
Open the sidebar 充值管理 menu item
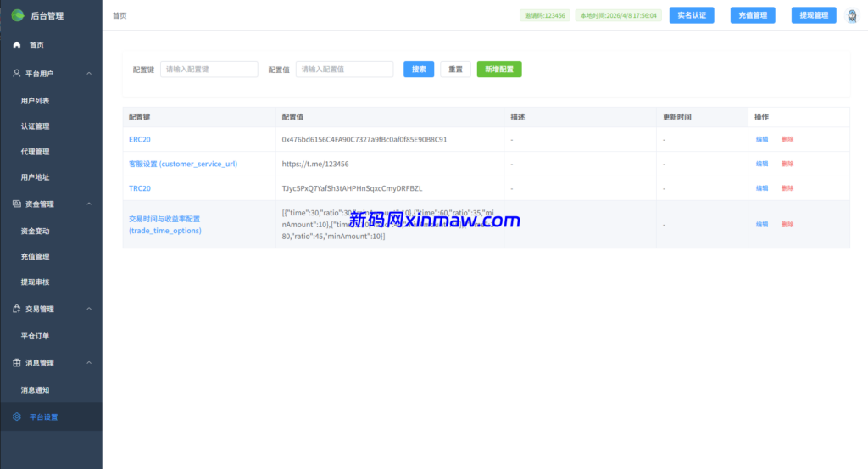[x=51, y=256]
